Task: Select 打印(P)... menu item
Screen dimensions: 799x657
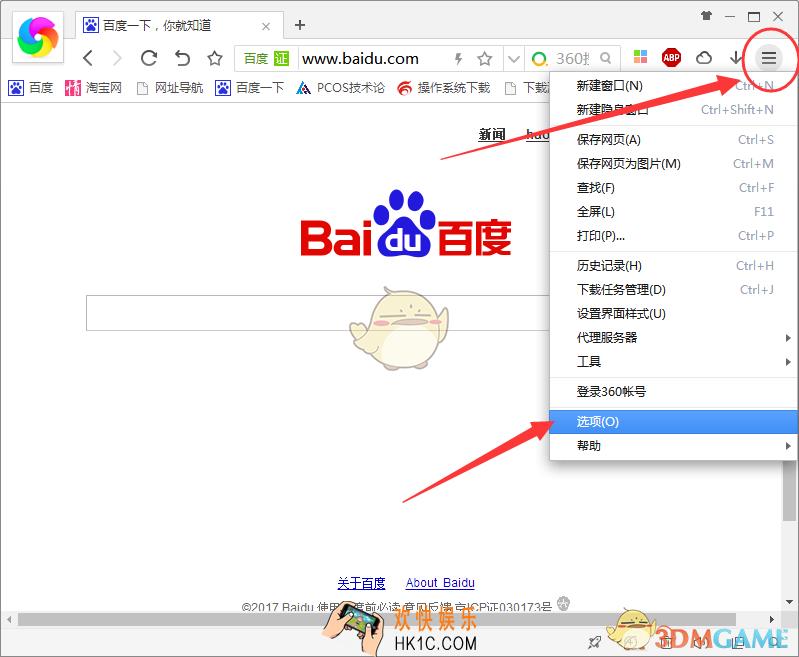Action: [x=674, y=235]
